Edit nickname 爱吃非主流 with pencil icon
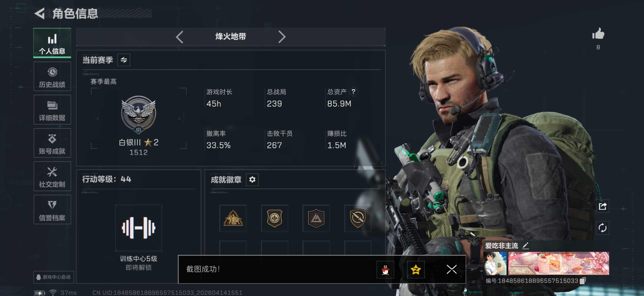The width and height of the screenshot is (644, 296). (x=525, y=246)
